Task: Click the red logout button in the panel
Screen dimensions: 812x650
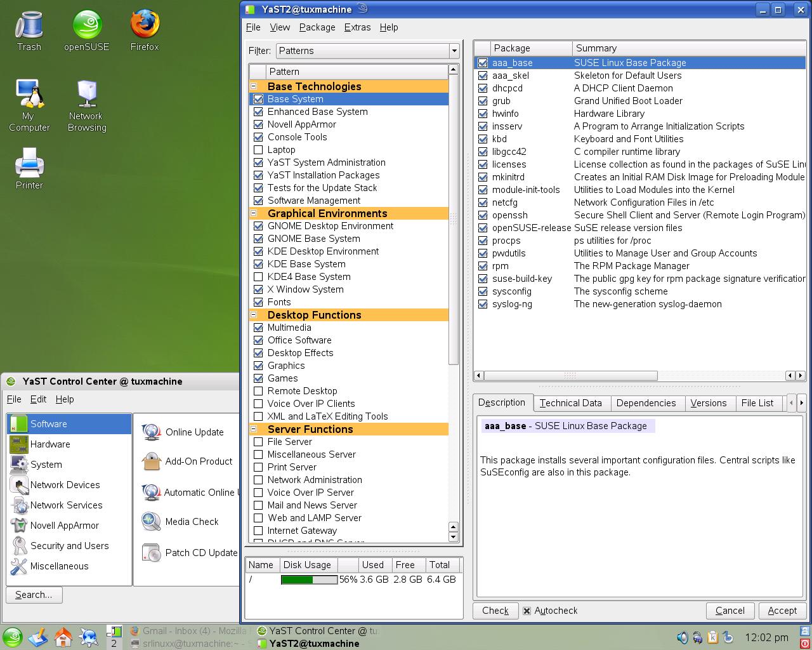Action: (x=806, y=644)
